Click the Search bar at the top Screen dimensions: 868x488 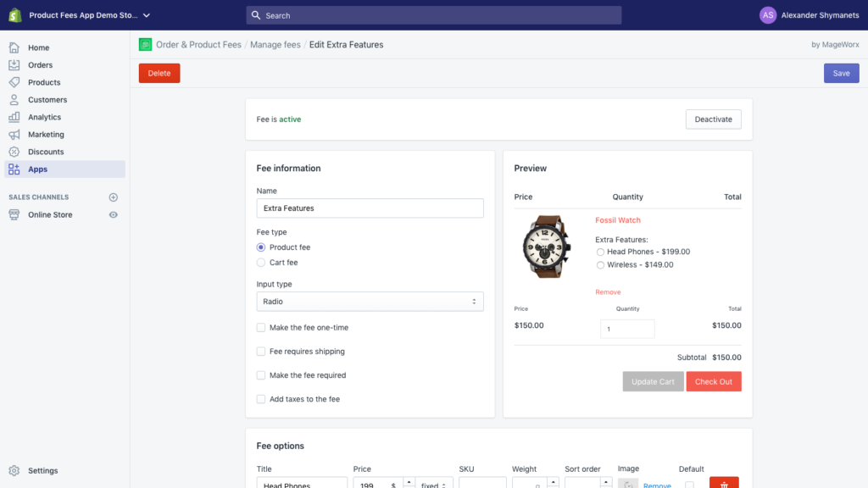[433, 15]
